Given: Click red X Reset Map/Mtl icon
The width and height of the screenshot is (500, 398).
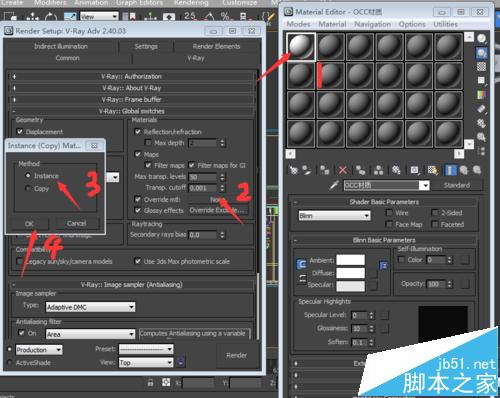Looking at the screenshot, I should click(x=343, y=170).
